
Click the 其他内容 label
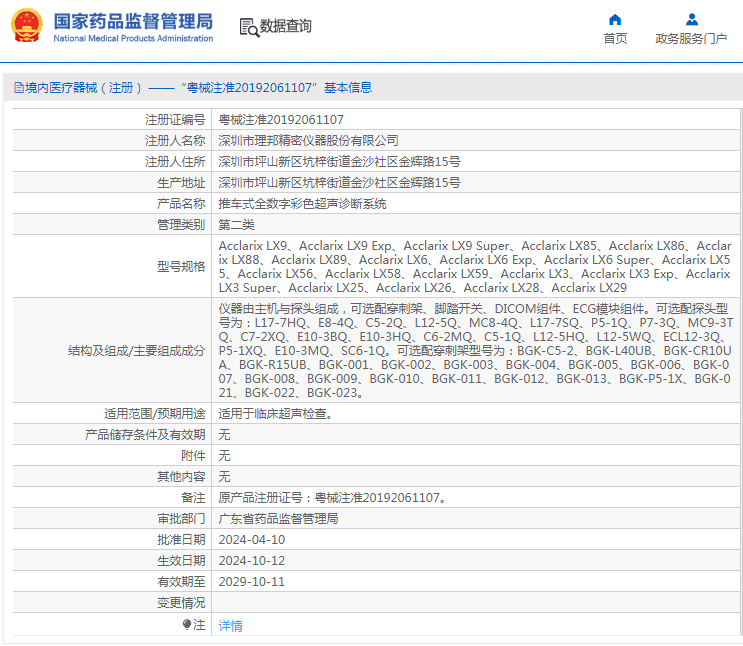(x=181, y=476)
